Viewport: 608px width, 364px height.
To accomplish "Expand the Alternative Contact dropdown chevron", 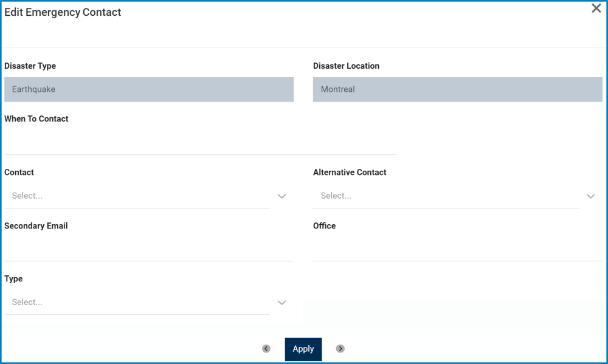I will click(590, 196).
